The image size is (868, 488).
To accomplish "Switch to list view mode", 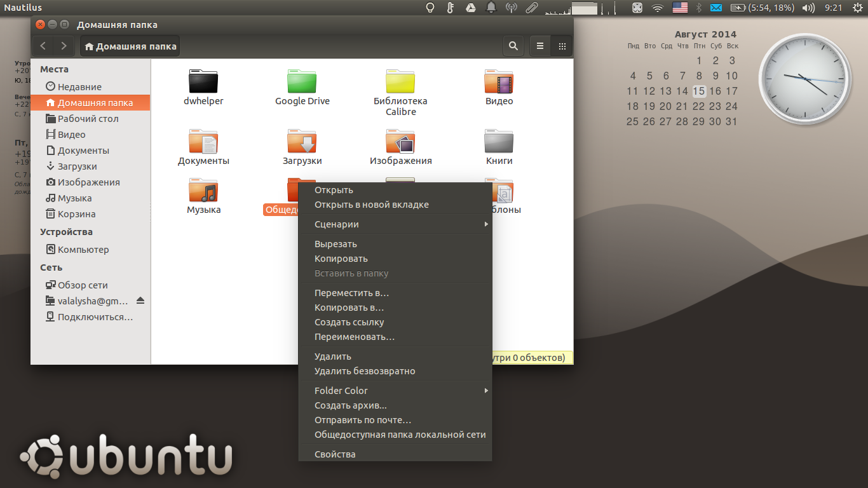I will [540, 46].
